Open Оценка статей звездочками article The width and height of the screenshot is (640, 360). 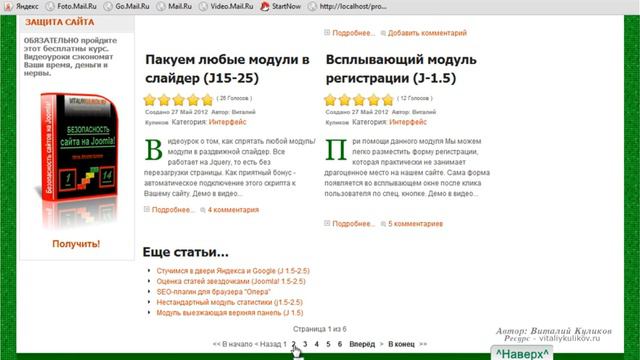pos(231,281)
